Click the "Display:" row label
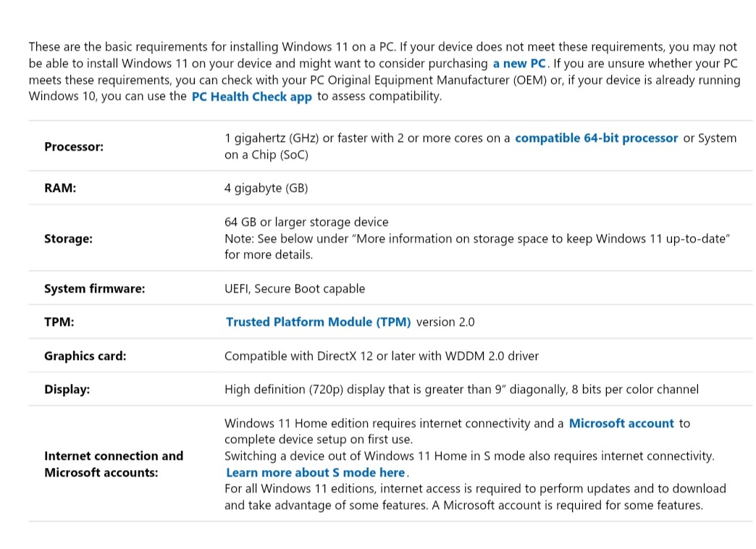756x549 pixels. tap(67, 390)
